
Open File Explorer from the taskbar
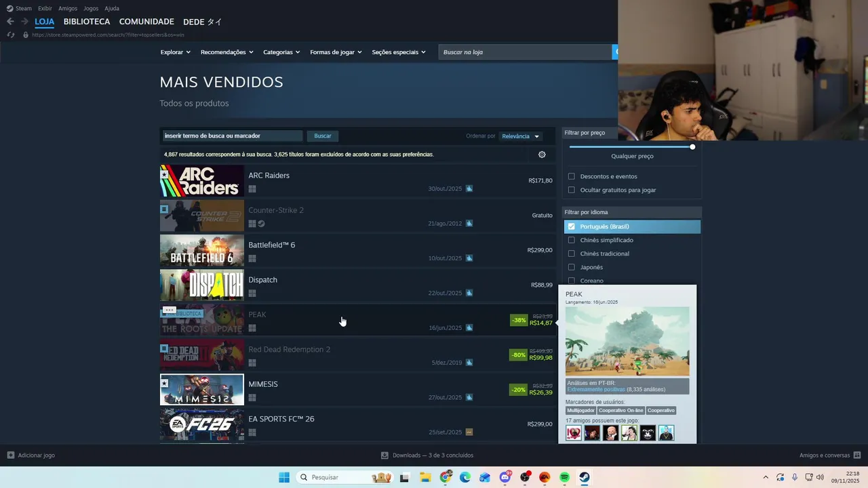coord(425,477)
